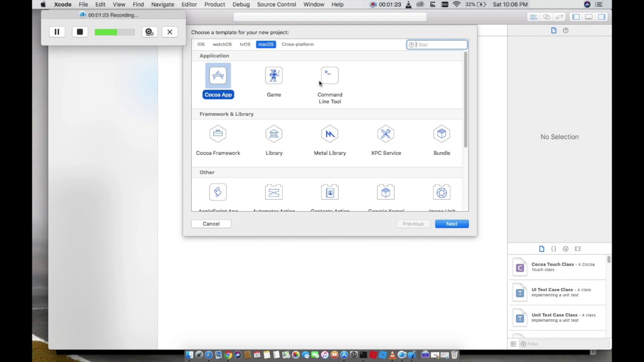The height and width of the screenshot is (362, 644).
Task: Click the template list scrollbar
Action: [x=465, y=100]
